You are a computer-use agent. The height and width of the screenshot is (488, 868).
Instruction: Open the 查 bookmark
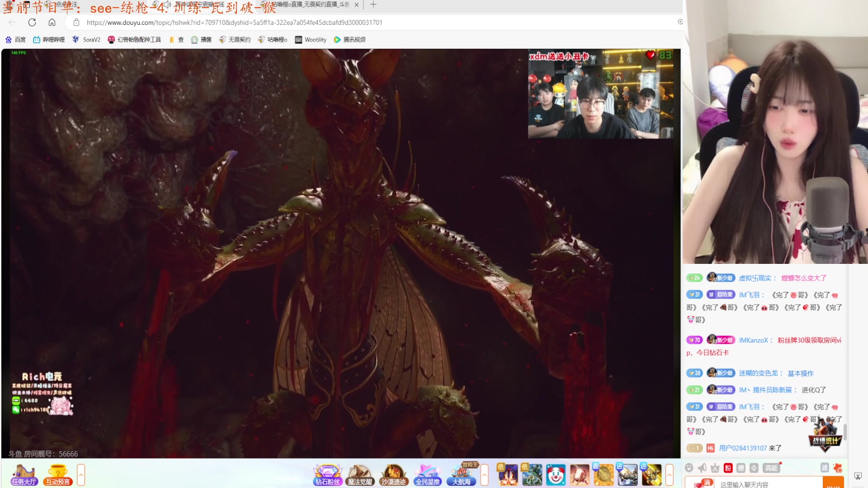click(176, 40)
